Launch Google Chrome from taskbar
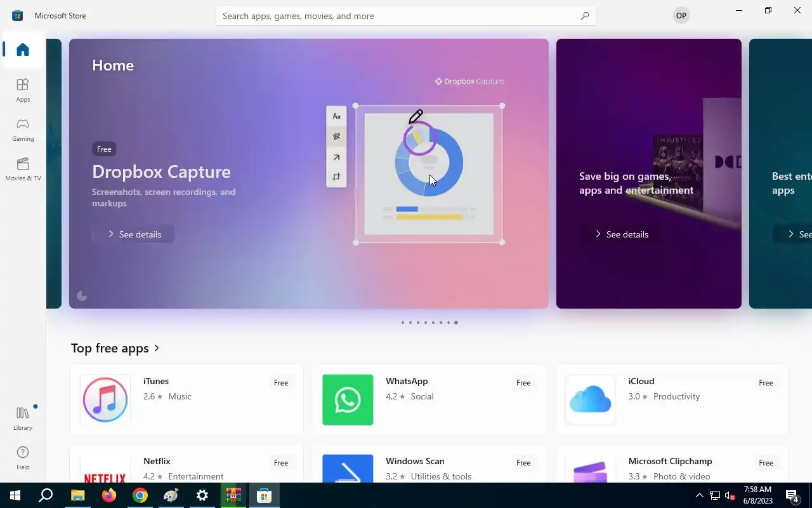 (x=140, y=495)
